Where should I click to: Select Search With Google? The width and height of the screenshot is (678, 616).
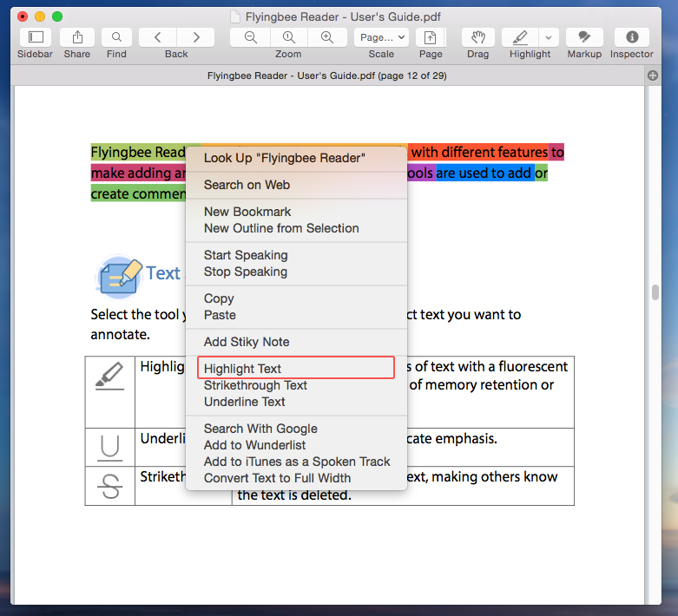296,429
